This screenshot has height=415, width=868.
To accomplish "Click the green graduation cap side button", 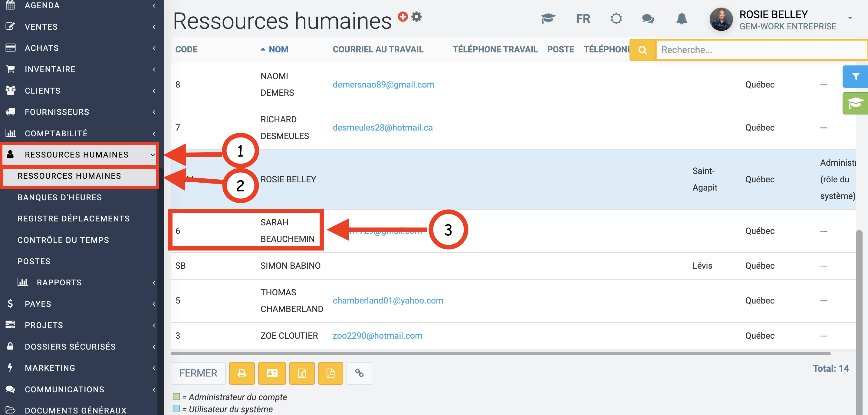I will click(855, 103).
